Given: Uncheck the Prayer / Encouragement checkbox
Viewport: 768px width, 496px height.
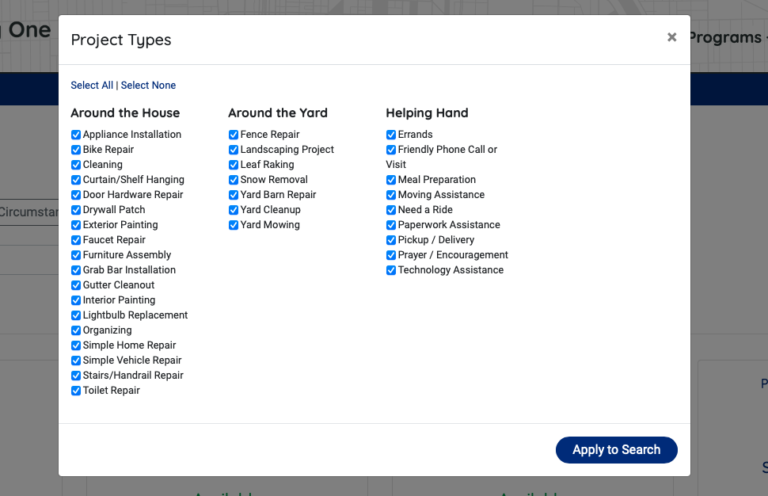Looking at the screenshot, I should [x=391, y=255].
